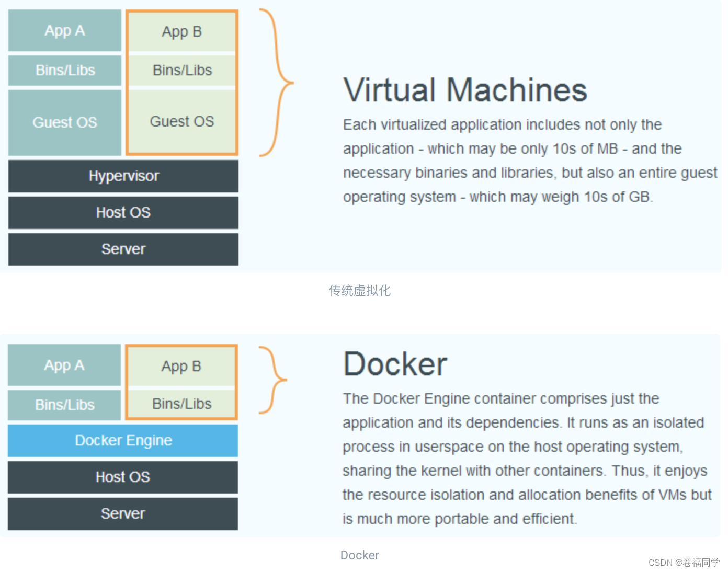Click 'Host OS' layer below Docker Engine

click(x=123, y=477)
